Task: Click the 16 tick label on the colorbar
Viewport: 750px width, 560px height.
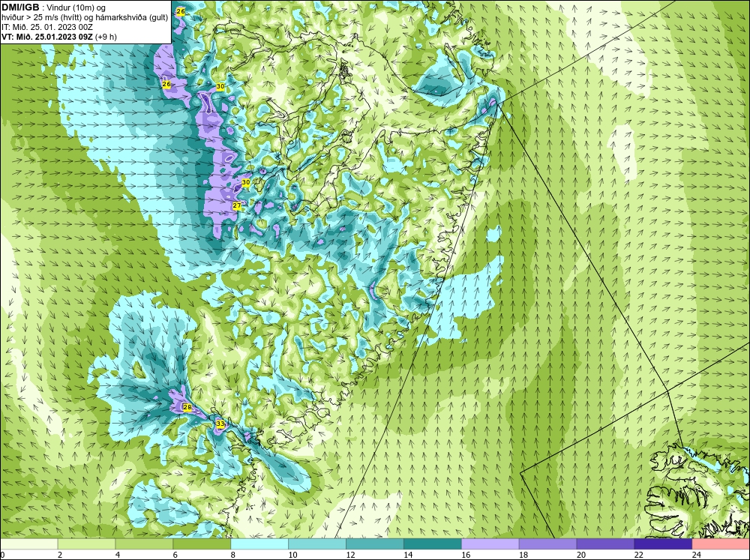Action: click(x=466, y=555)
